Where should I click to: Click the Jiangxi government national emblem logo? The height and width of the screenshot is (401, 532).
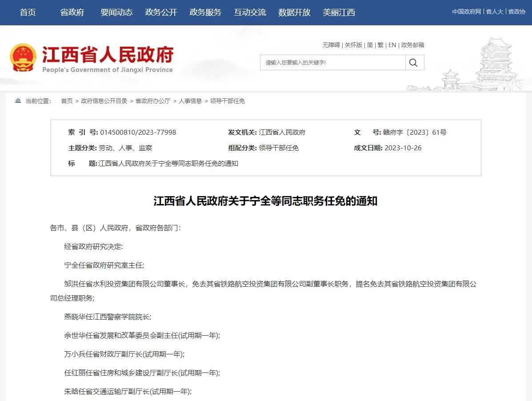pos(23,58)
